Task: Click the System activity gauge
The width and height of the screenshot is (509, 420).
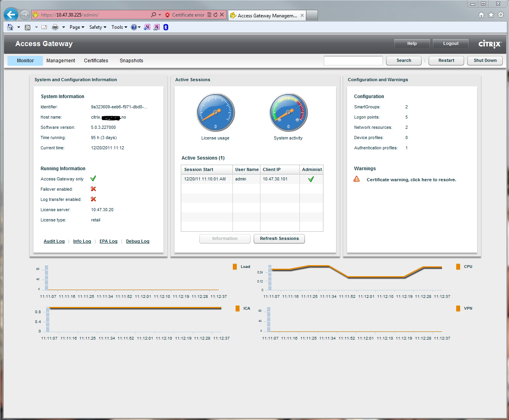Action: (x=288, y=112)
